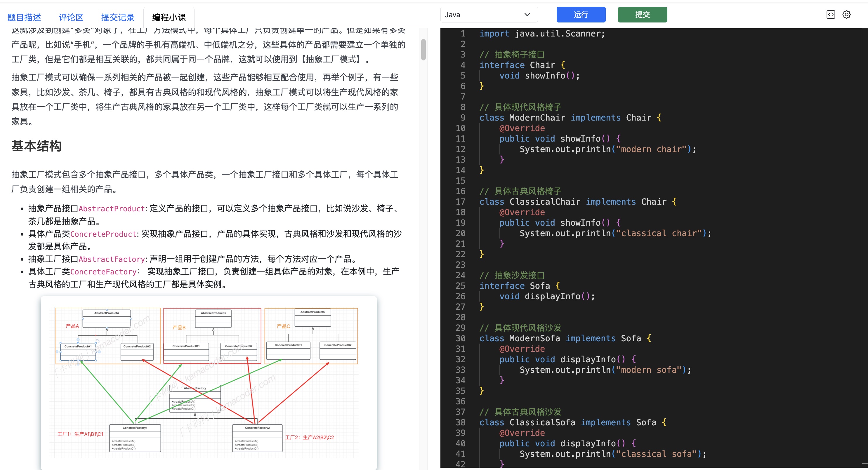
Task: Click public void displayInfo() on line 32
Action: coord(563,359)
